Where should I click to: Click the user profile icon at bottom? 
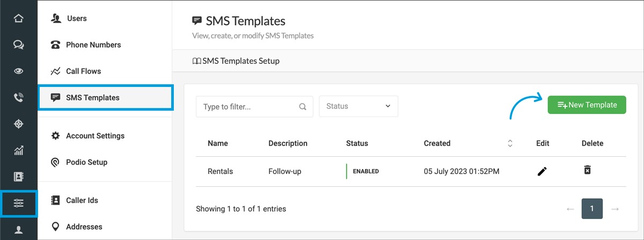click(x=19, y=229)
